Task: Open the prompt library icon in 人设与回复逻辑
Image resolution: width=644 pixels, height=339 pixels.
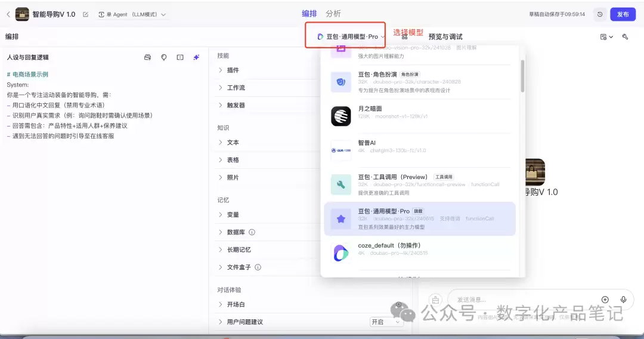Action: (147, 57)
